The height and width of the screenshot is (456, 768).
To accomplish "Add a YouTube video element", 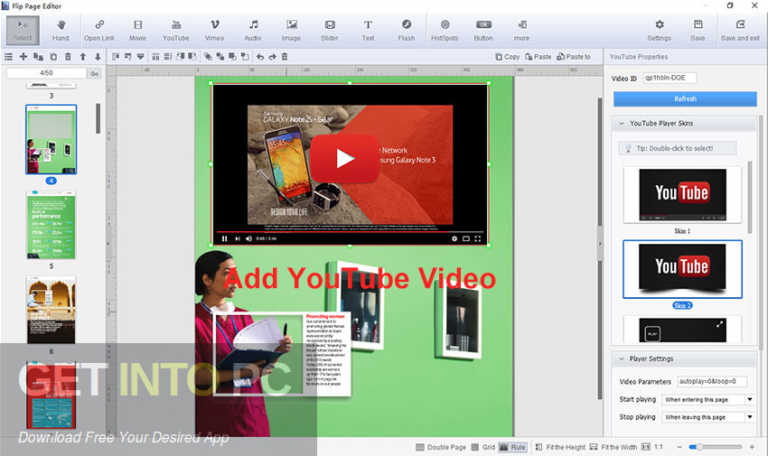I will point(176,30).
